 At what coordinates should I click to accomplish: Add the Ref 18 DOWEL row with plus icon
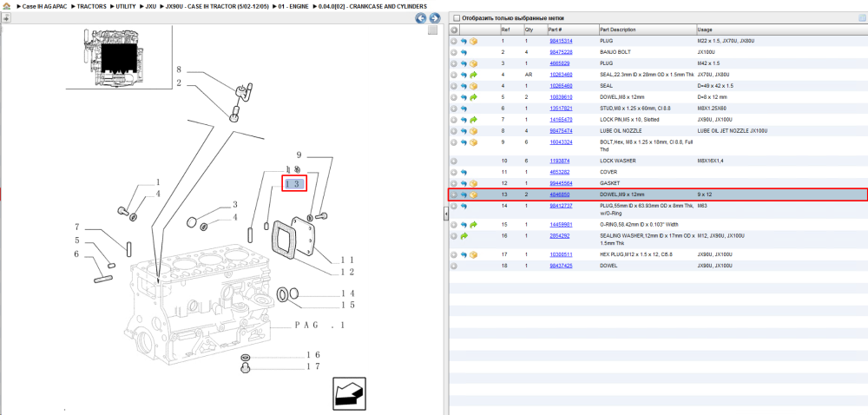tap(454, 266)
